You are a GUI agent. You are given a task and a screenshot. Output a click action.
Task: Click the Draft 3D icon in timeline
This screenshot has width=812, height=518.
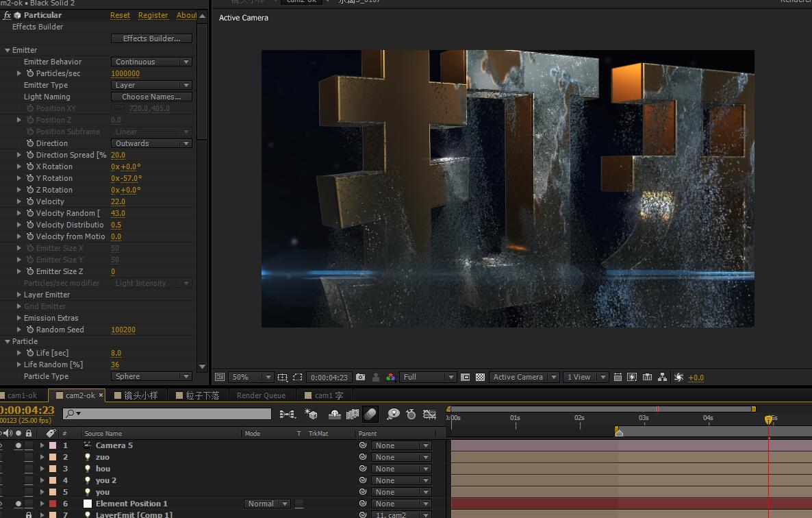click(x=311, y=414)
